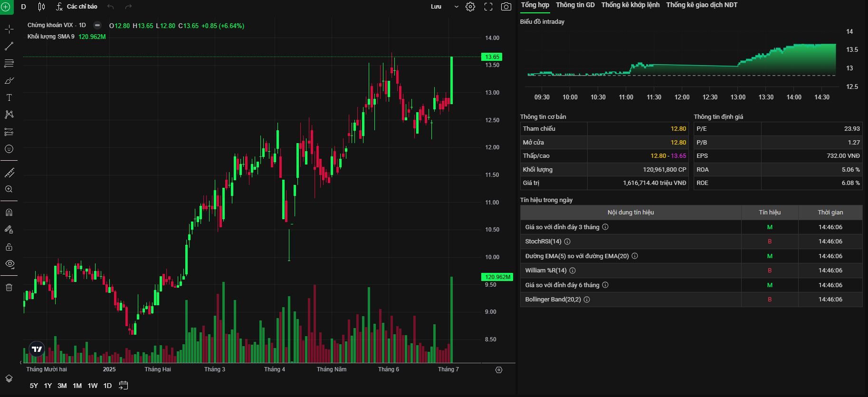This screenshot has width=868, height=397.
Task: Select the 1D date range
Action: coord(107,386)
